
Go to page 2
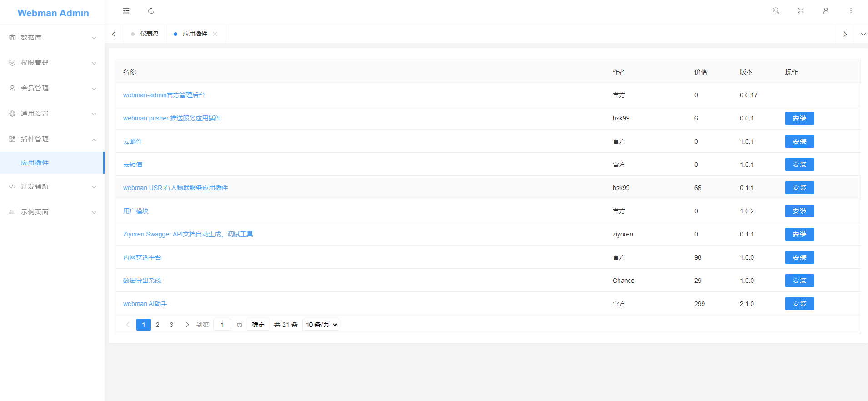coord(157,325)
